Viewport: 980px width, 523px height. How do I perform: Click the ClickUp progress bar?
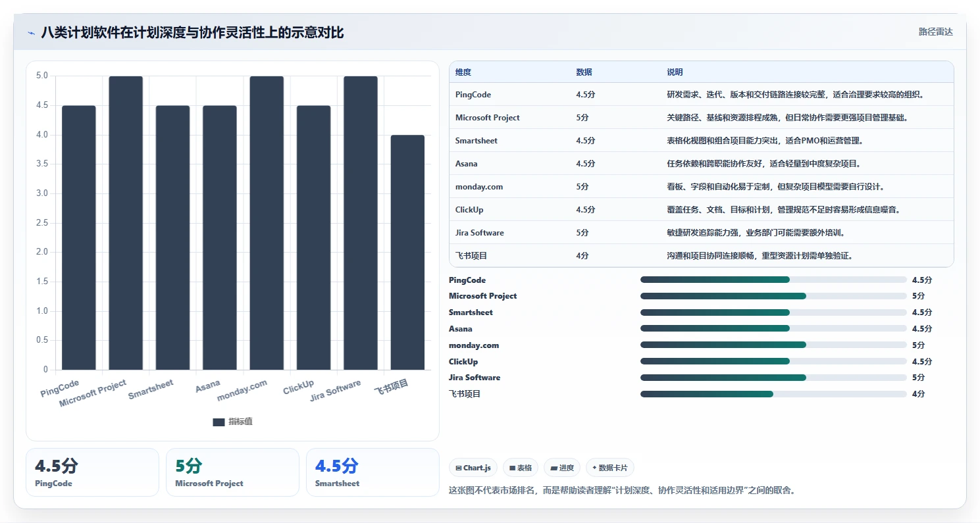point(773,361)
